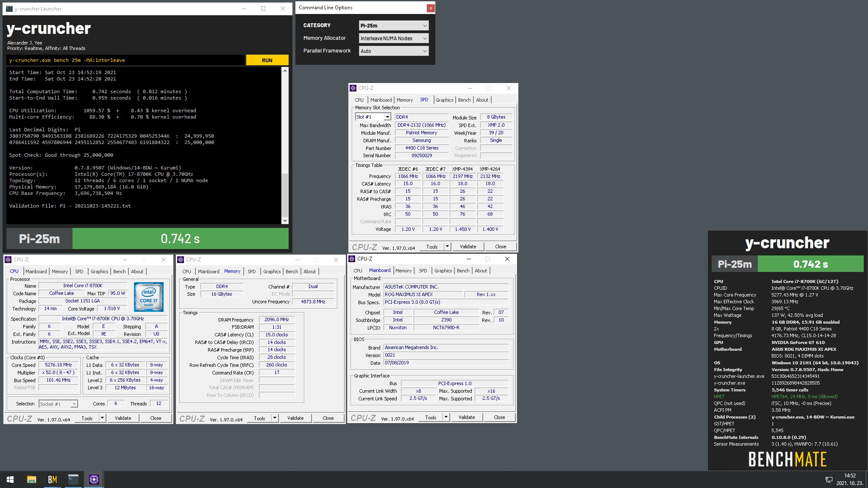The width and height of the screenshot is (868, 488).
Task: Open Mainboard tab in CPU window
Action: [36, 272]
